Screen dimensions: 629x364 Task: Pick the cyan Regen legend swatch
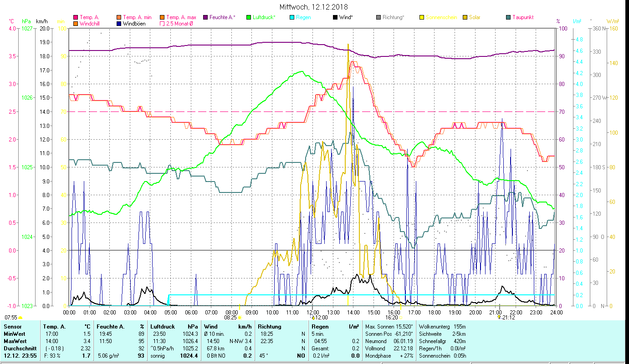tap(292, 17)
